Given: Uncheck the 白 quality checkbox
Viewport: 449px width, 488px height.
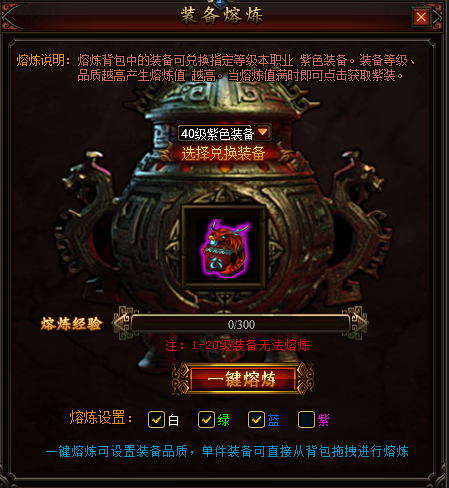Looking at the screenshot, I should tap(156, 419).
